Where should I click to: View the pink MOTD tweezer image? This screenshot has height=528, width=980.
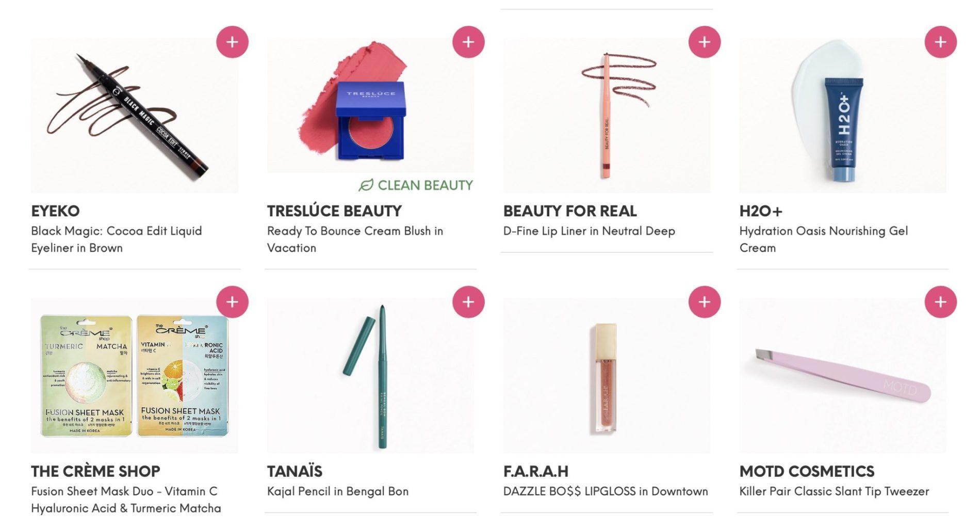(x=842, y=376)
